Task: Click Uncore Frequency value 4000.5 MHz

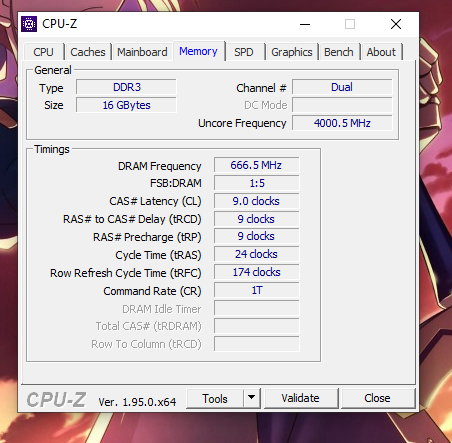Action: [342, 123]
